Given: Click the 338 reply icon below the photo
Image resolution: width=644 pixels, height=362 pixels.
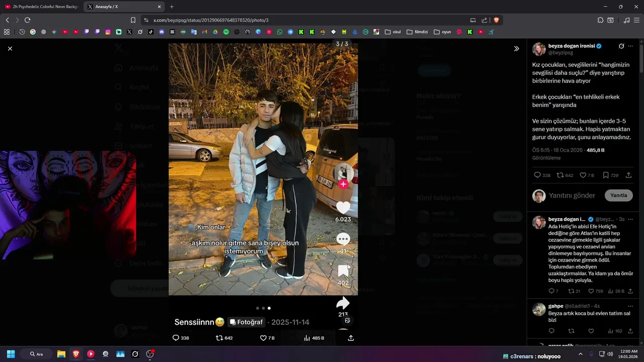Looking at the screenshot, I should tap(181, 338).
